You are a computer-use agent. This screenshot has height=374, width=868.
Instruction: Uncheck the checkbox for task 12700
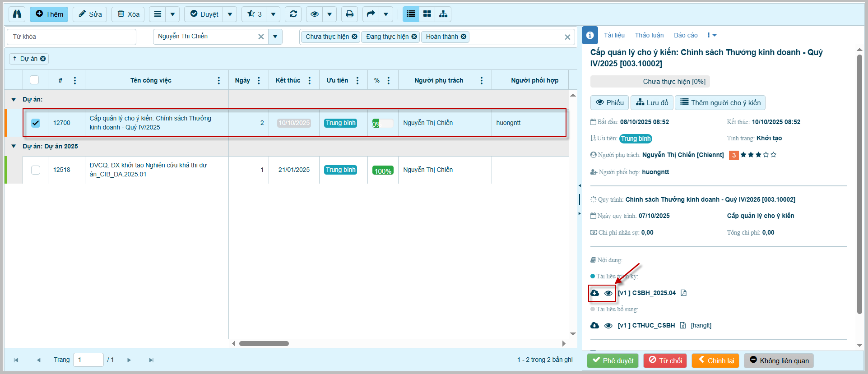36,123
